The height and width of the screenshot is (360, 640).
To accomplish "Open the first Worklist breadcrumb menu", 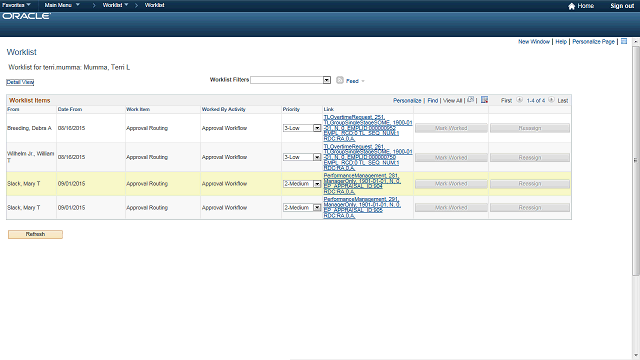I will click(116, 5).
